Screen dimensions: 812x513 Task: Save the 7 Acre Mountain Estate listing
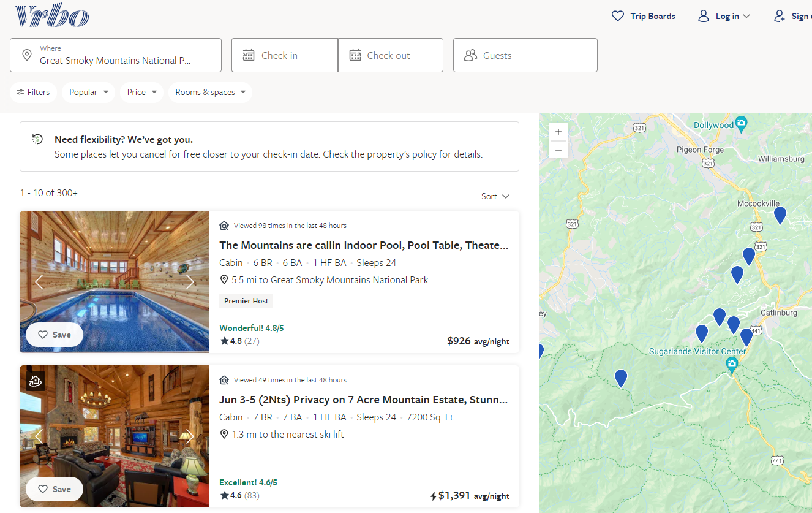tap(55, 489)
